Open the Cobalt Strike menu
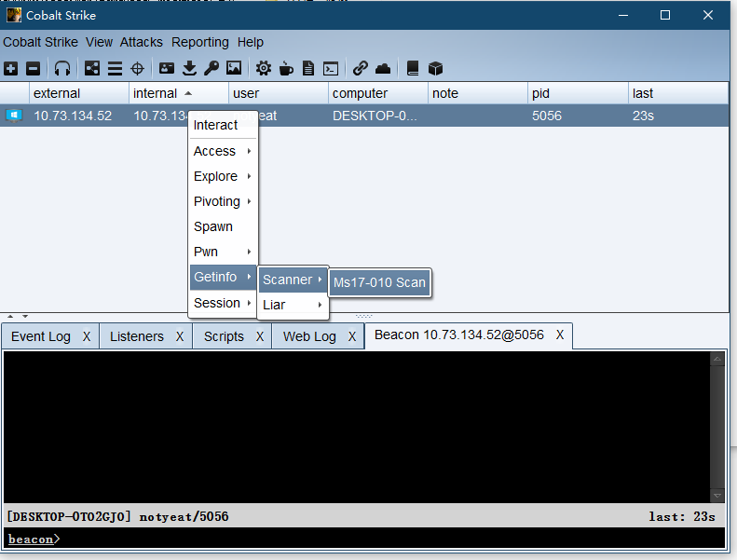This screenshot has height=560, width=737. [40, 42]
